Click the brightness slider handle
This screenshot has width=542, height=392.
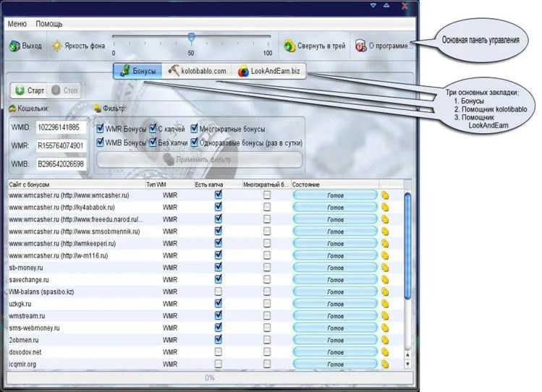pos(191,37)
